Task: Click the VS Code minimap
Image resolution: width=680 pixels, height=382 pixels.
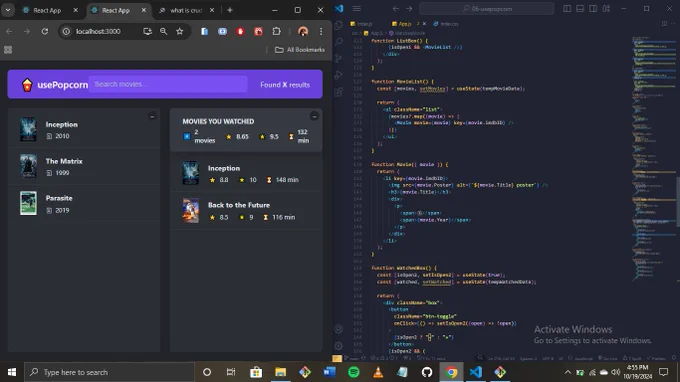Action: pos(654,158)
